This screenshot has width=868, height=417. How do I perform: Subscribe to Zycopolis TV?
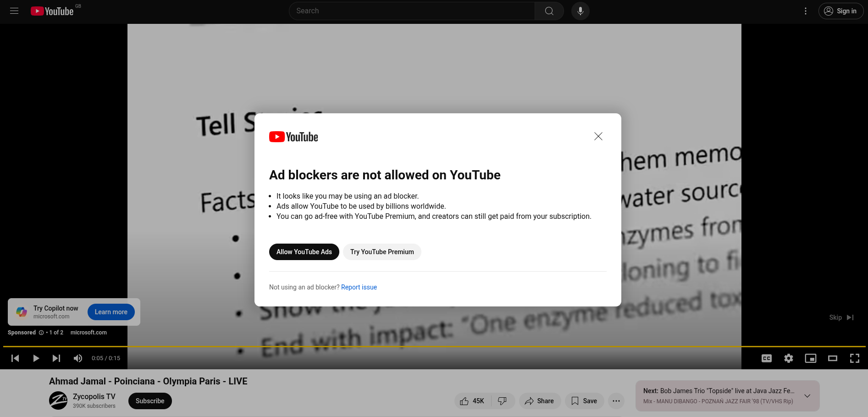150,401
